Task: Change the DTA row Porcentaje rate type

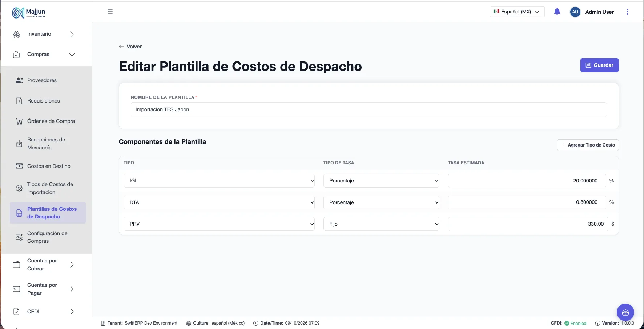Action: [381, 202]
